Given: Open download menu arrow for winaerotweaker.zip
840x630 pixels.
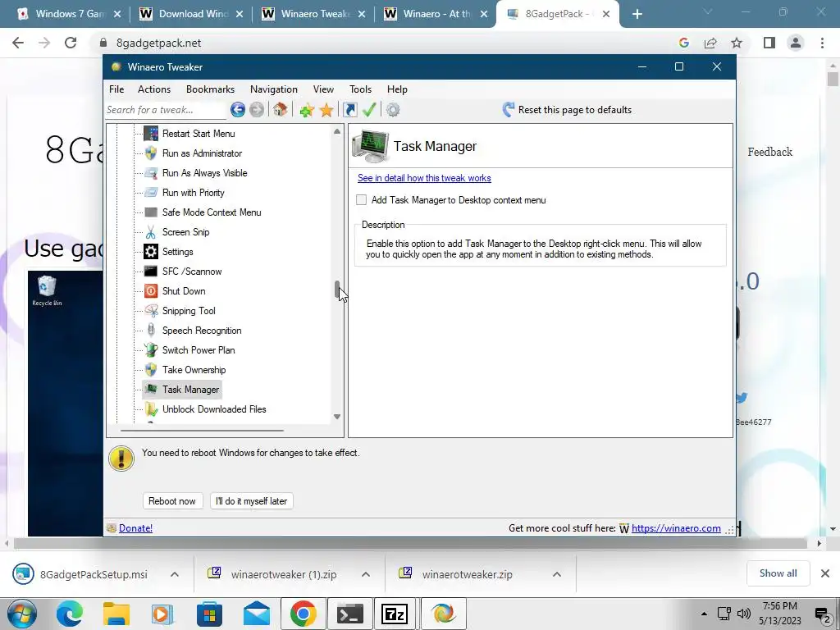Looking at the screenshot, I should tap(557, 574).
